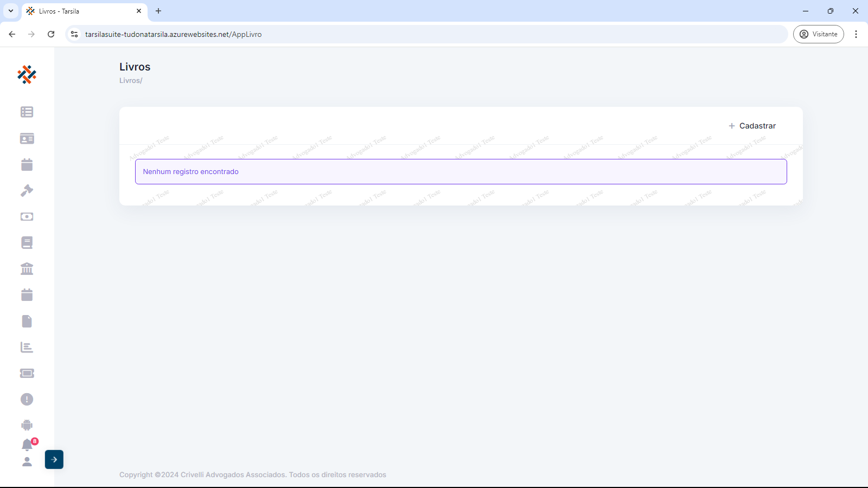Click the document file sidebar icon
The width and height of the screenshot is (868, 488).
click(27, 322)
